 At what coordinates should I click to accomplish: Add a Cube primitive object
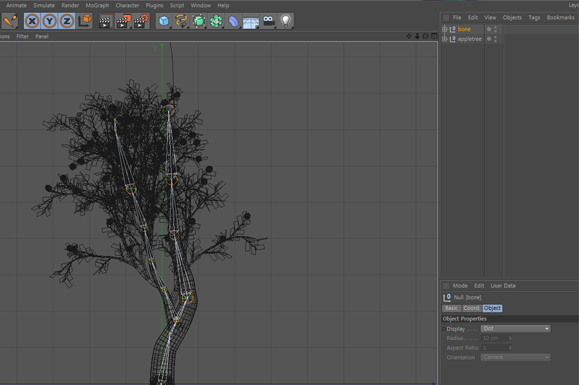click(x=164, y=21)
